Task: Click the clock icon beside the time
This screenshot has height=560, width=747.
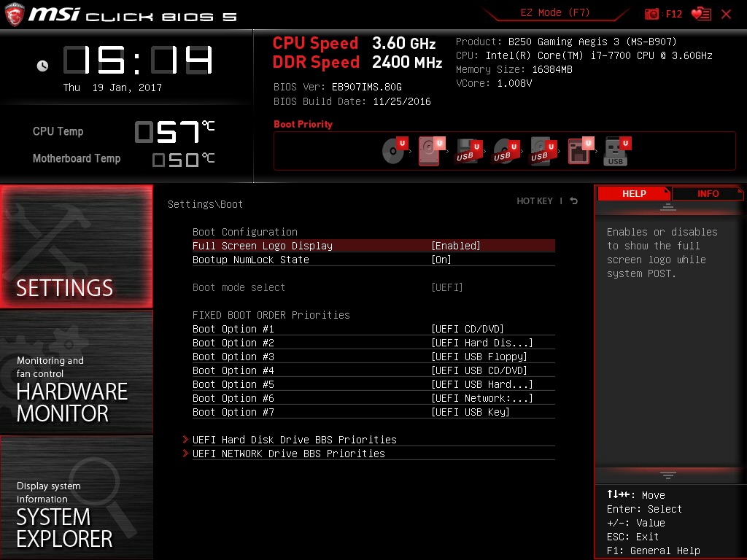Action: coord(42,66)
